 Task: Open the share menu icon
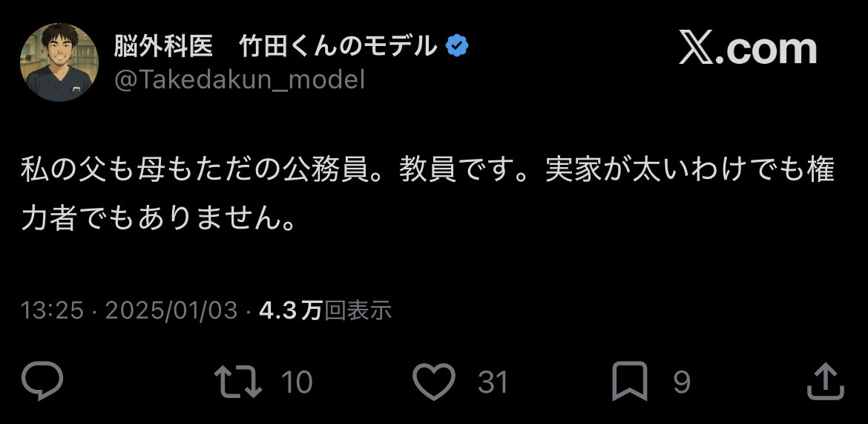pos(825,382)
